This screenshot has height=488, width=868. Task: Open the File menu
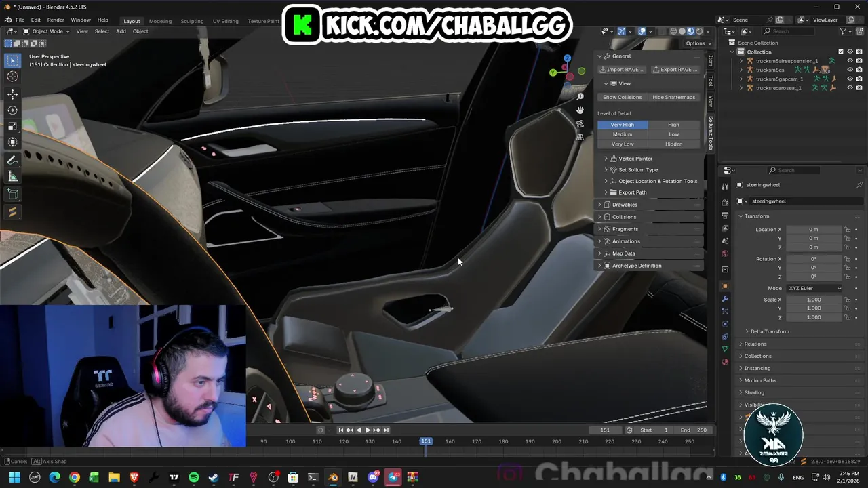[20, 20]
